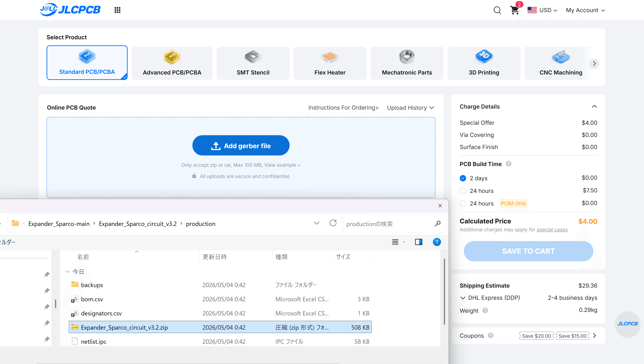Click the SMT Stencil icon
Viewport: 644px width, 364px height.
(x=253, y=56)
